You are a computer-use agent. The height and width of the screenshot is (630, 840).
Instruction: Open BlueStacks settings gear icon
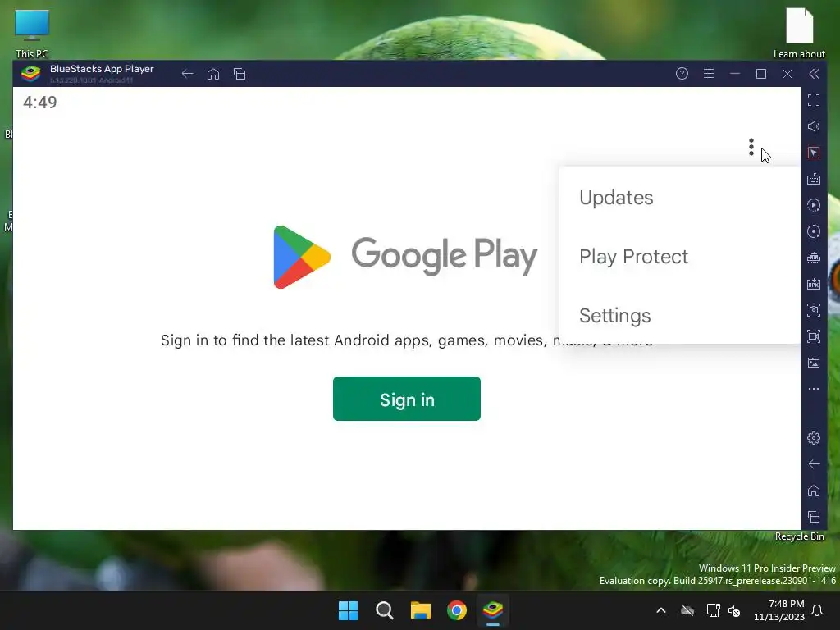pyautogui.click(x=813, y=438)
